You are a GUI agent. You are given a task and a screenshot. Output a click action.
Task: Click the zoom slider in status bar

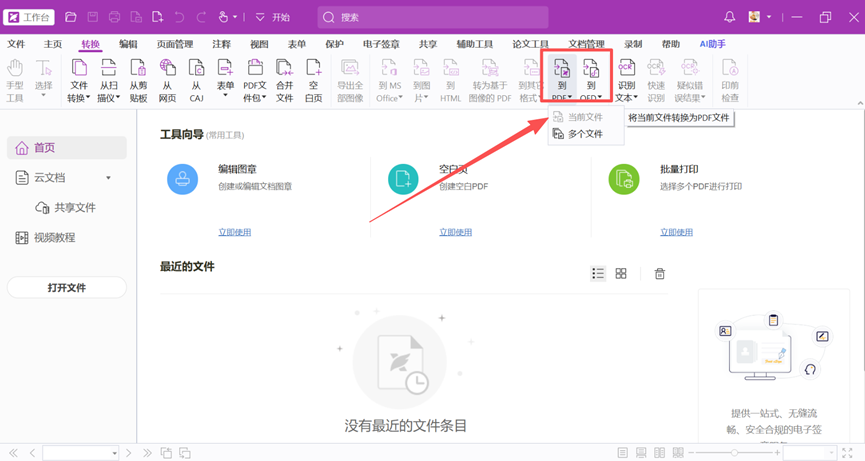coord(735,453)
